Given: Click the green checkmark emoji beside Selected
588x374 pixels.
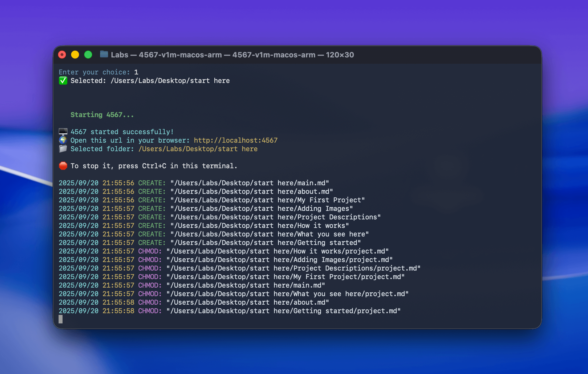Looking at the screenshot, I should [x=63, y=81].
